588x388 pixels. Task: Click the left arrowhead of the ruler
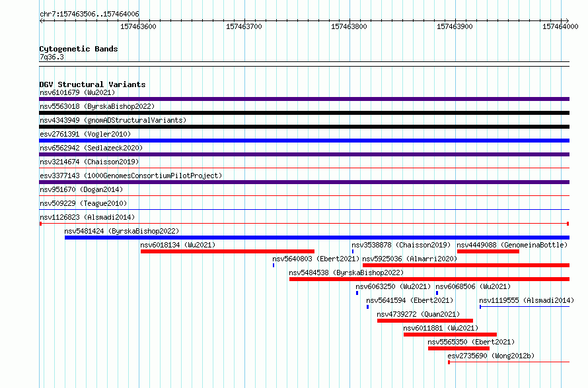(x=41, y=21)
